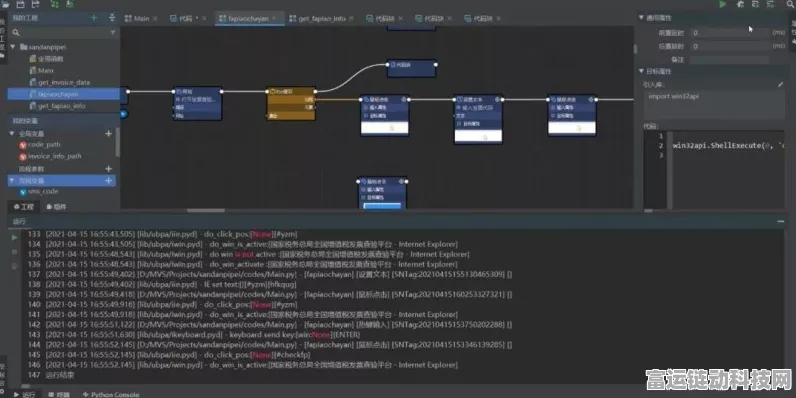Click the minimize dash on the run panel

click(780, 221)
